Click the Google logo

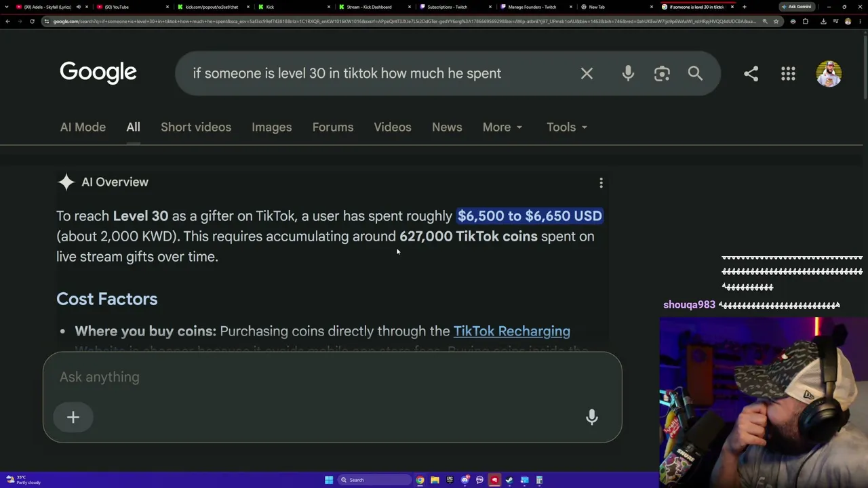(98, 73)
